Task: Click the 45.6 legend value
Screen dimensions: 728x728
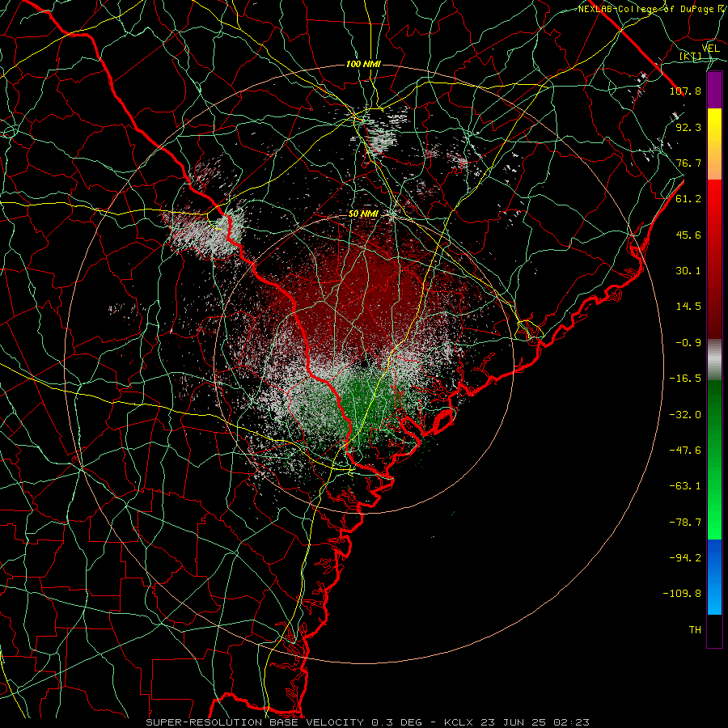Action: click(688, 235)
